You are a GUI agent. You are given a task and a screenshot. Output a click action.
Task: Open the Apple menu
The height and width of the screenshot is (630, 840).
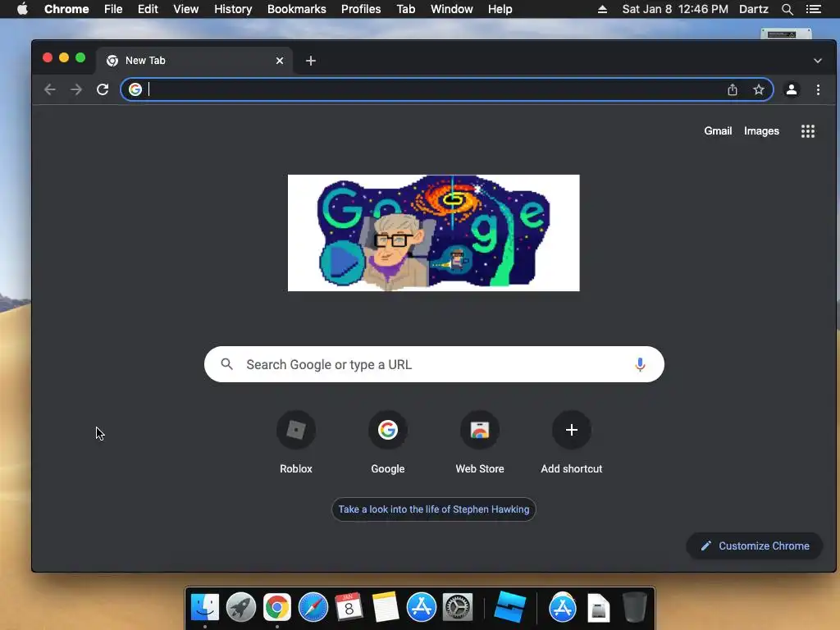(x=22, y=9)
